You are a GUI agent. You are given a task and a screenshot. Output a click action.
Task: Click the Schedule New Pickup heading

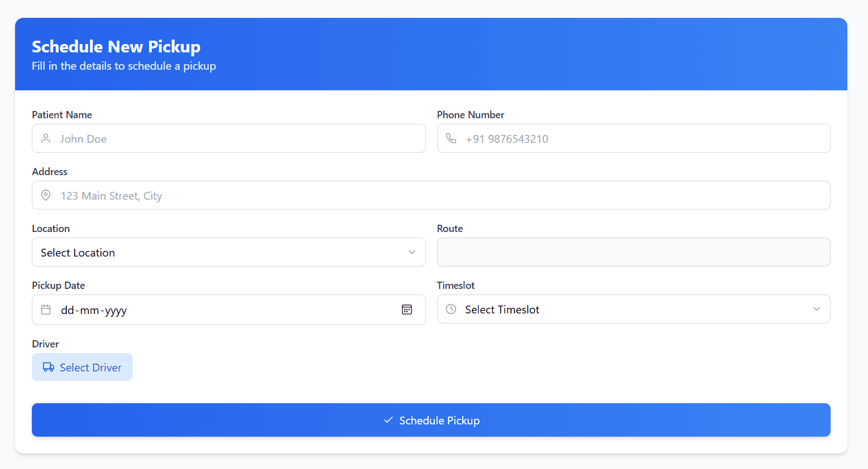(x=116, y=47)
